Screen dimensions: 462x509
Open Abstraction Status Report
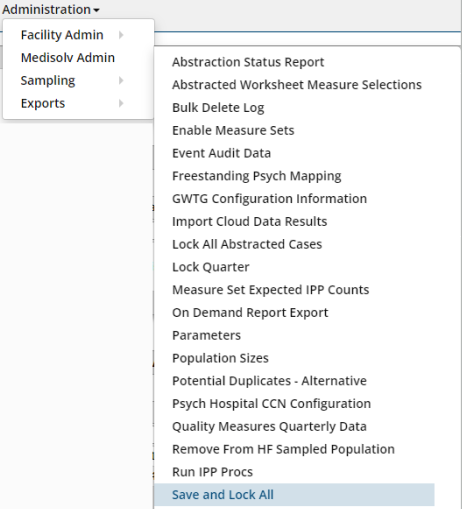248,62
